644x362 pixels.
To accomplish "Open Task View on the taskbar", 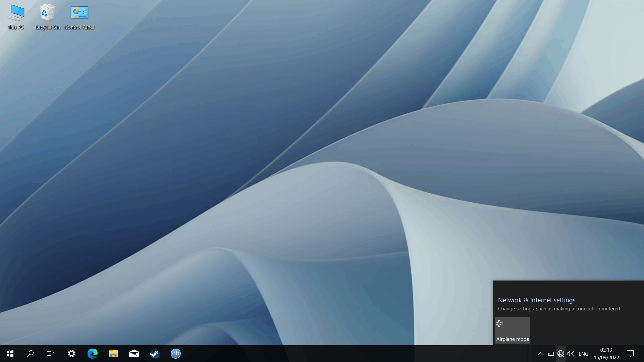I will [x=50, y=354].
